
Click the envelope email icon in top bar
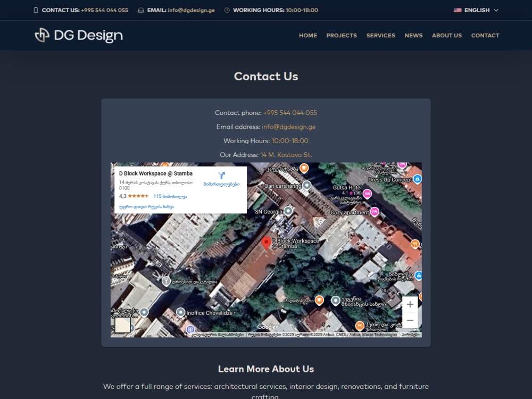click(141, 10)
